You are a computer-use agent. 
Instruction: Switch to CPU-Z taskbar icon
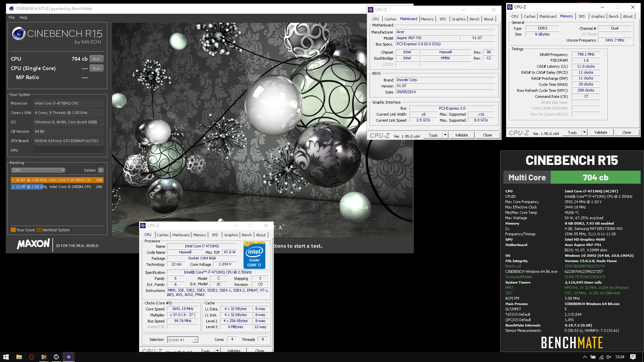click(x=69, y=357)
